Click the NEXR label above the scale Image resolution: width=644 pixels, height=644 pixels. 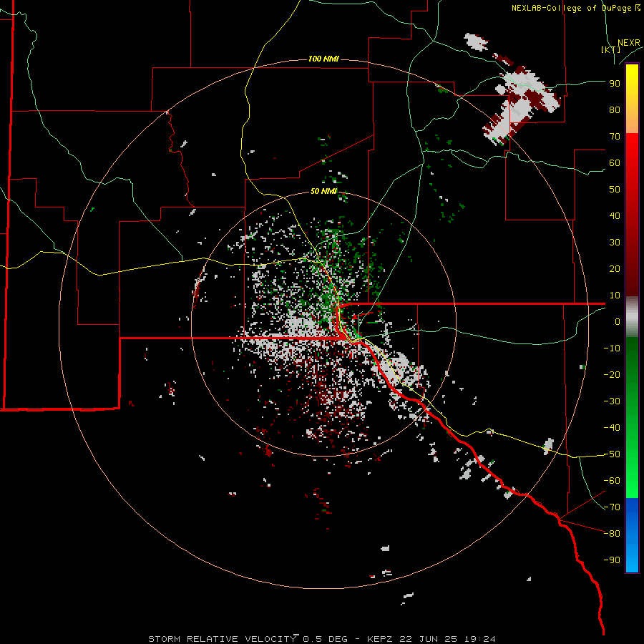[x=628, y=43]
